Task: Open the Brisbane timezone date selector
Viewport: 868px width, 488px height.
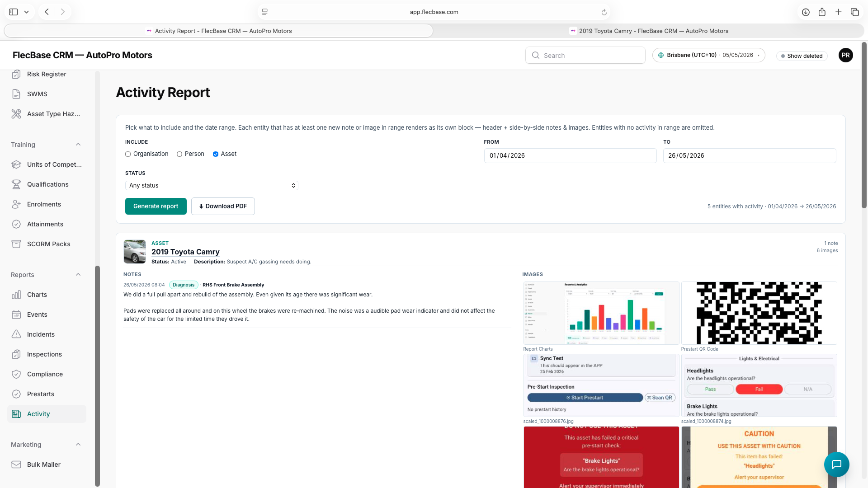Action: click(x=708, y=55)
